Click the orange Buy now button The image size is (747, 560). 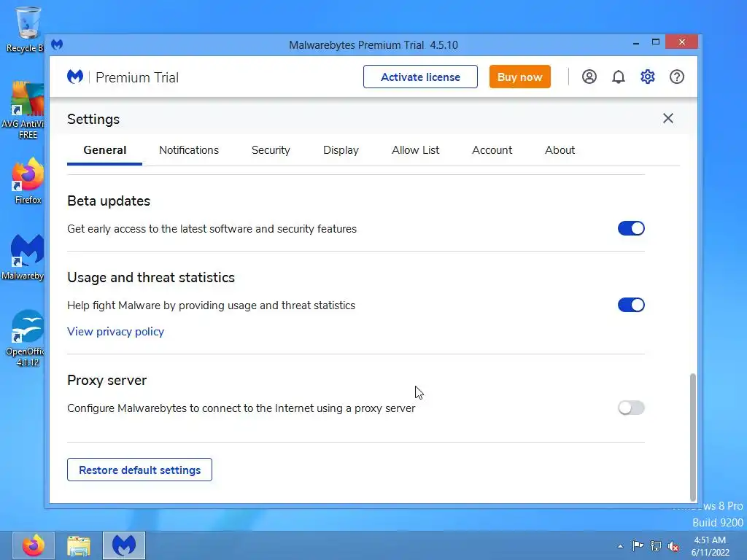[x=519, y=77]
